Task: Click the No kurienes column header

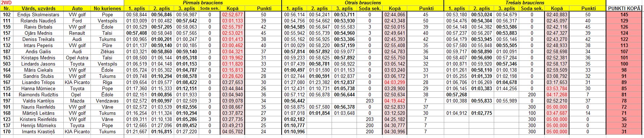Action: (x=107, y=9)
